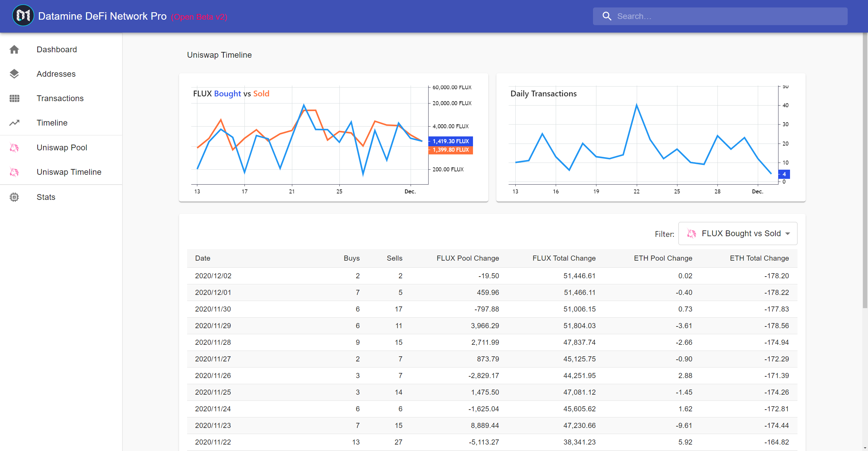Click the Datamine logo icon
The image size is (868, 451).
click(23, 16)
